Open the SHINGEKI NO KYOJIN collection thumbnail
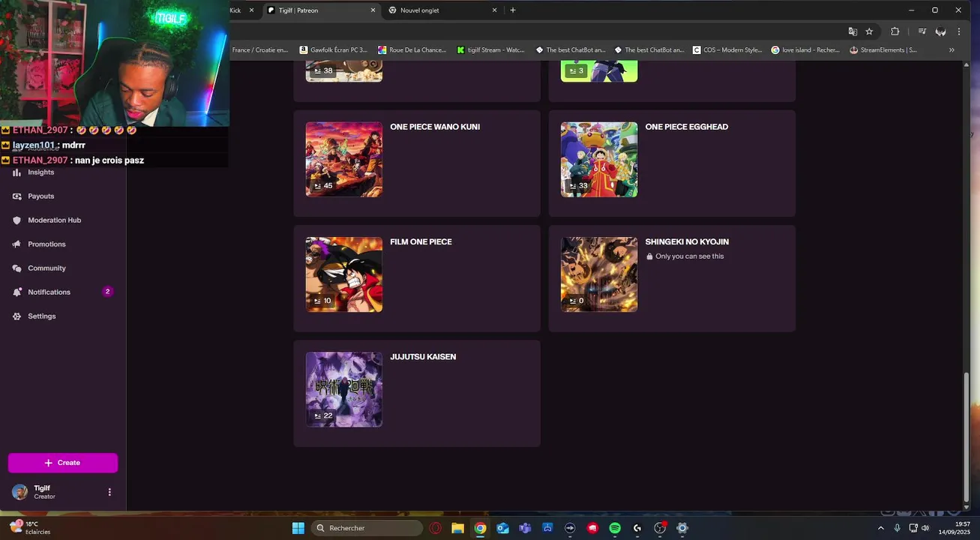Screen dimensions: 980x540 click(599, 274)
